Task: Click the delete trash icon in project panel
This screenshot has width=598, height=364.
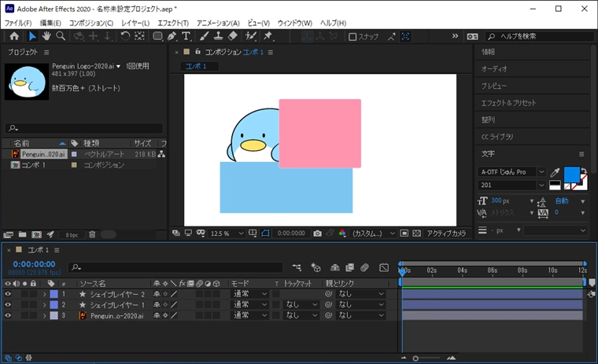Action: [x=92, y=234]
